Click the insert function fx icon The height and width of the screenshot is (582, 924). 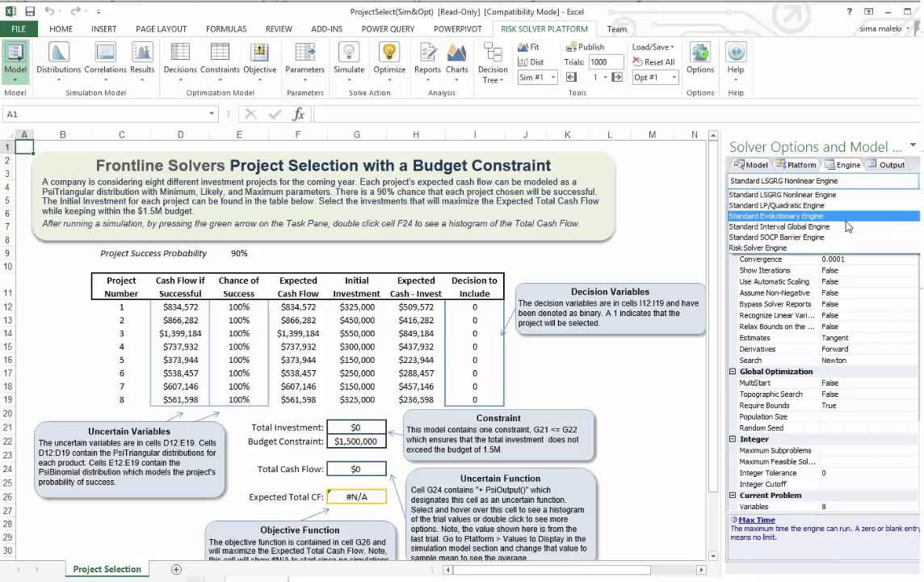pos(298,114)
